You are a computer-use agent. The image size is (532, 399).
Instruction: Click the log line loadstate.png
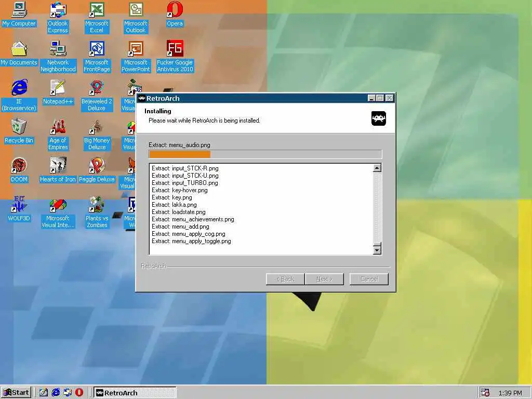(179, 212)
